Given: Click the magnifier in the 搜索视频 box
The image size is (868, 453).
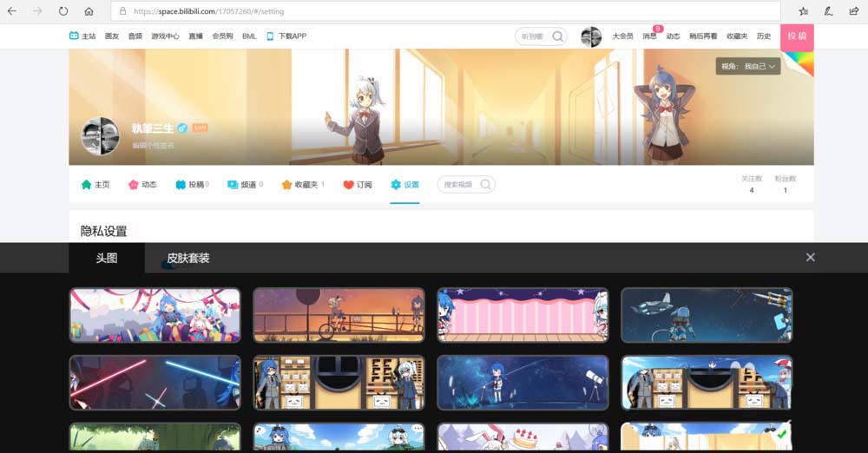Looking at the screenshot, I should coord(485,185).
